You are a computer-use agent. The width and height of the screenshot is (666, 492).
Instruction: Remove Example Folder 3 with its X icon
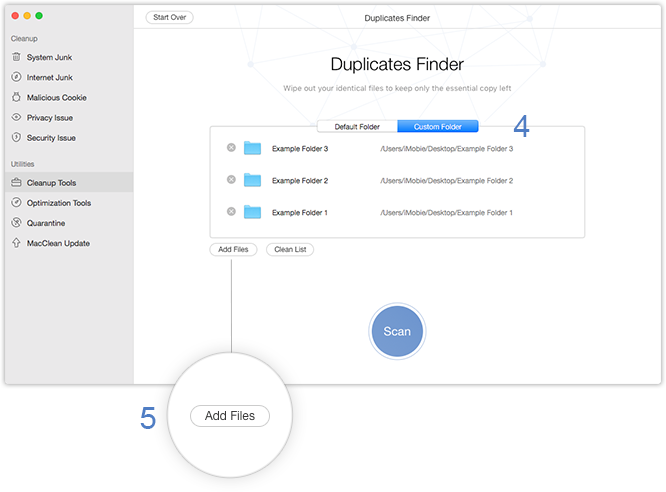pos(231,147)
